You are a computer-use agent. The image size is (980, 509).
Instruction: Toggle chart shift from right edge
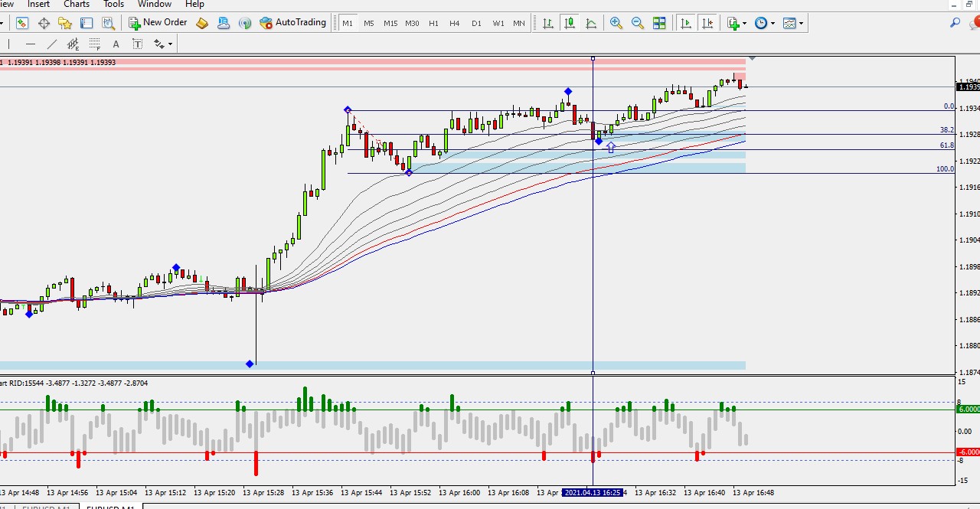[707, 23]
